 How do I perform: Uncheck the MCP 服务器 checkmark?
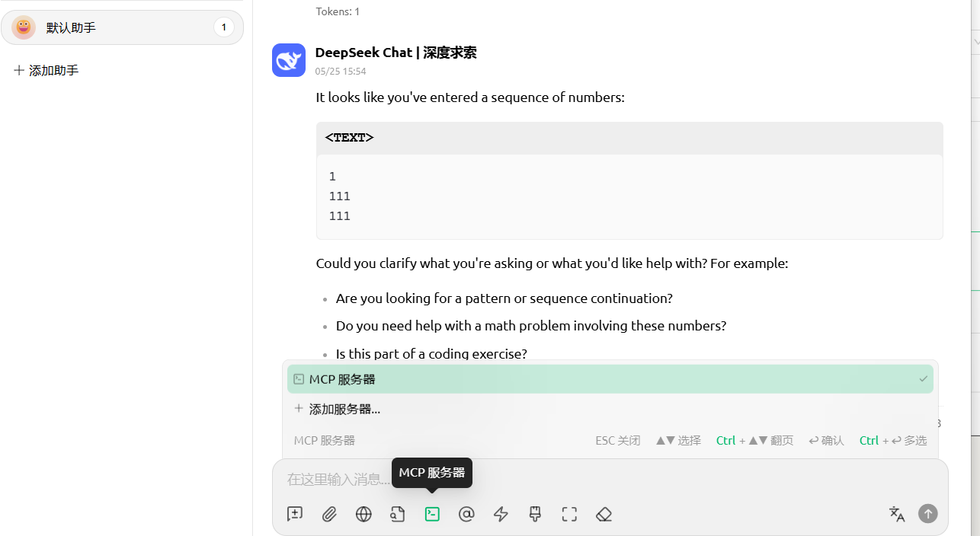924,379
